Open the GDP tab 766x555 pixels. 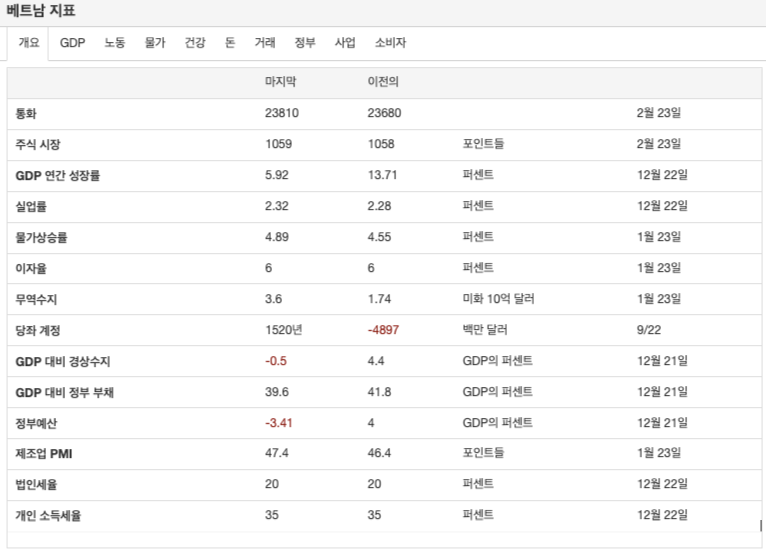72,43
